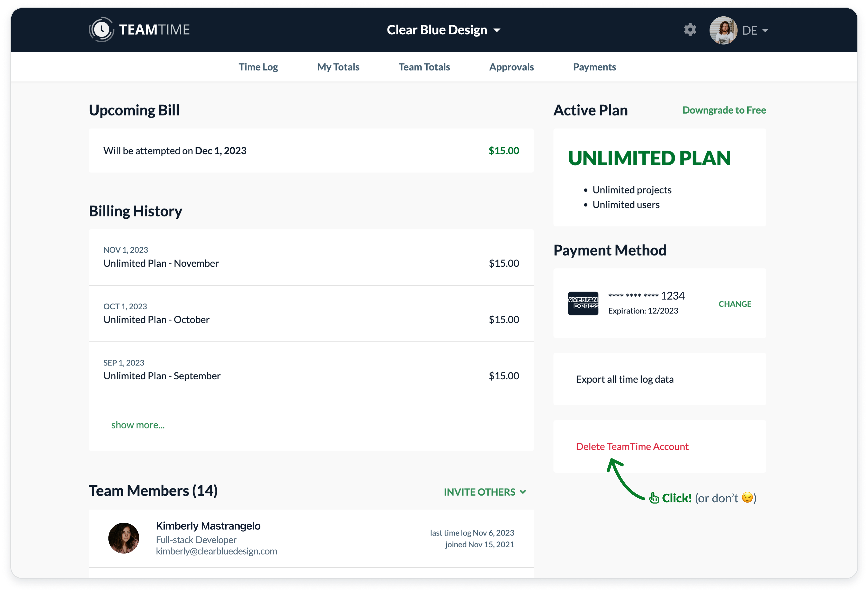The width and height of the screenshot is (868, 593).
Task: Show more billing history entries
Action: pyautogui.click(x=138, y=425)
